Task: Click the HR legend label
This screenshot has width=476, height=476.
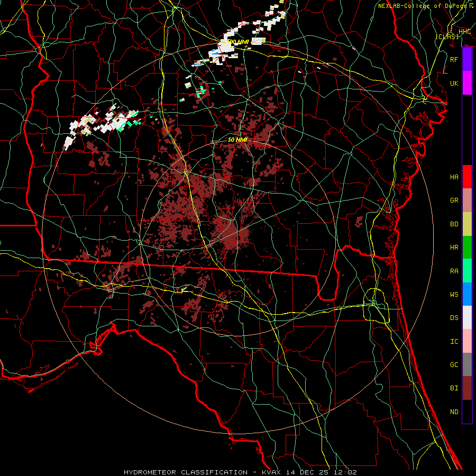Action: tap(454, 247)
